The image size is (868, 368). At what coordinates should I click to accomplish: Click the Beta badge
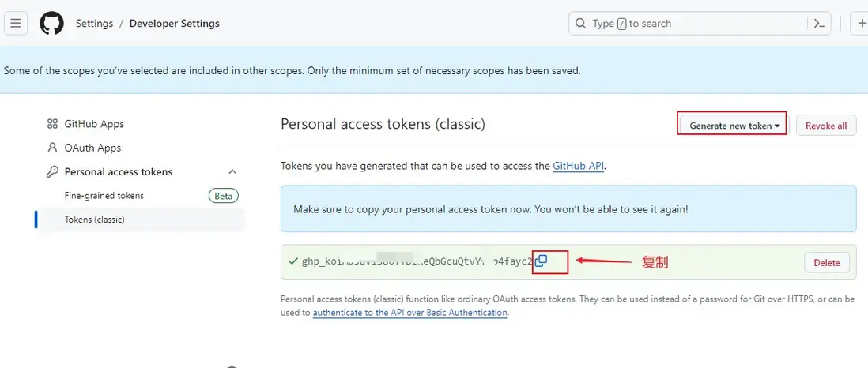coord(224,196)
